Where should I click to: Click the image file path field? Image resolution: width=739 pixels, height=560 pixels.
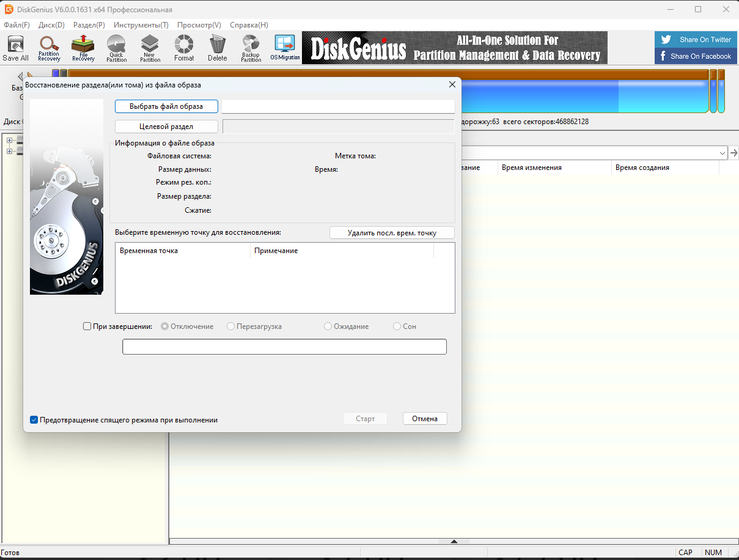pos(338,106)
